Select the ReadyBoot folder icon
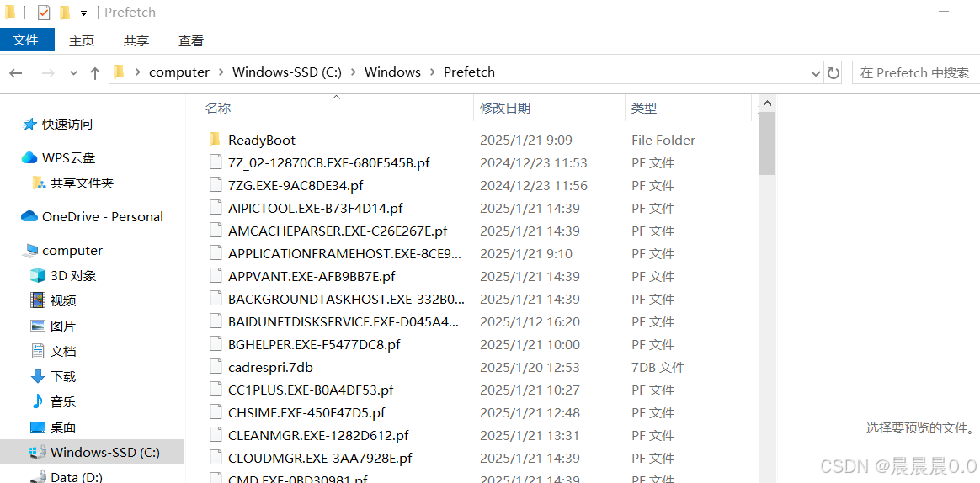 pyautogui.click(x=215, y=140)
